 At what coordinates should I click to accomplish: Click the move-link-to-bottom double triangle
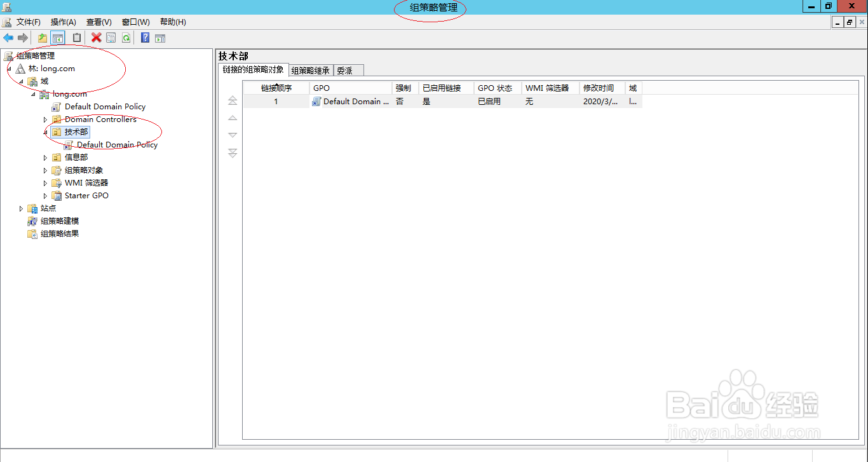[233, 153]
